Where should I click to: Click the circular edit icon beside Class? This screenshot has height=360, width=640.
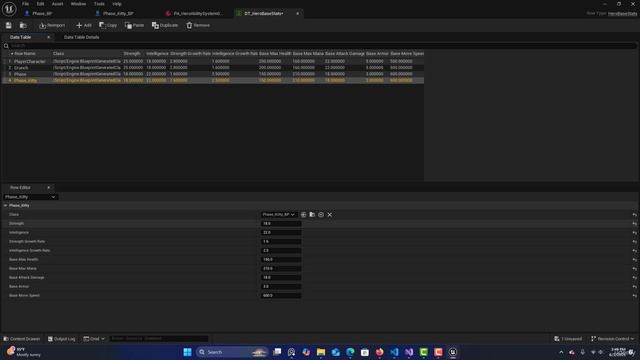321,214
